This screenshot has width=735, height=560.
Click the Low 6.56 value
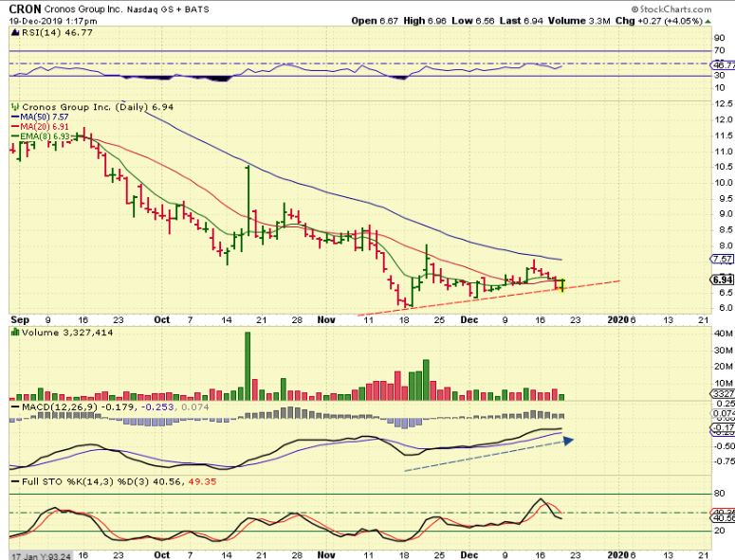click(x=473, y=21)
